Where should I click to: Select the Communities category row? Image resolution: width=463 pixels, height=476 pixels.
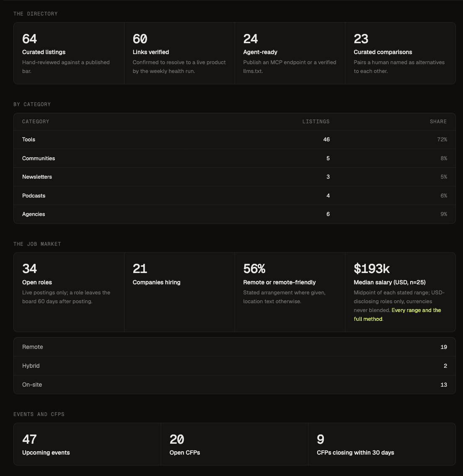coord(234,159)
